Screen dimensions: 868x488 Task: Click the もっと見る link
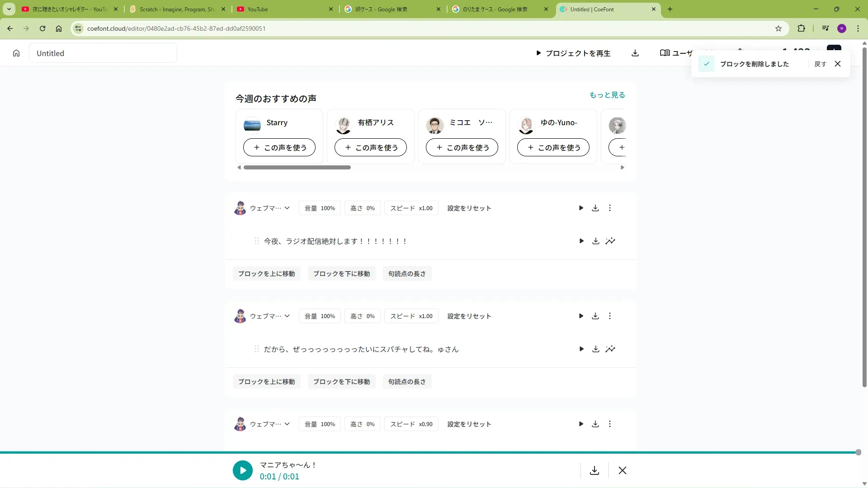(607, 95)
